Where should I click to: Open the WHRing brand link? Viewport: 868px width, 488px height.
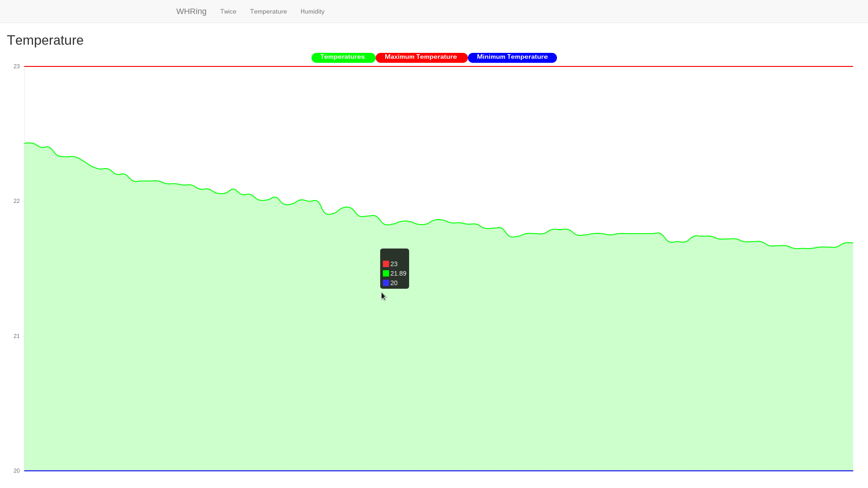[x=191, y=11]
